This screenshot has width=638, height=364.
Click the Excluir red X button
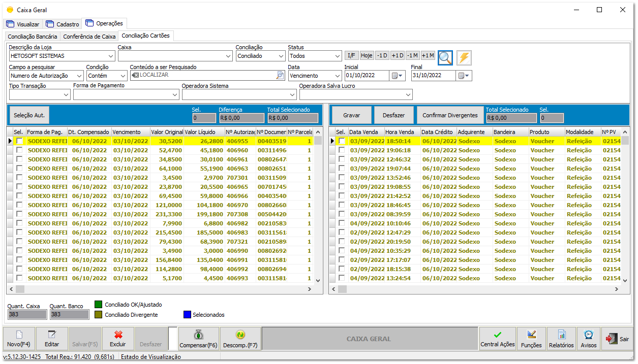tap(118, 339)
